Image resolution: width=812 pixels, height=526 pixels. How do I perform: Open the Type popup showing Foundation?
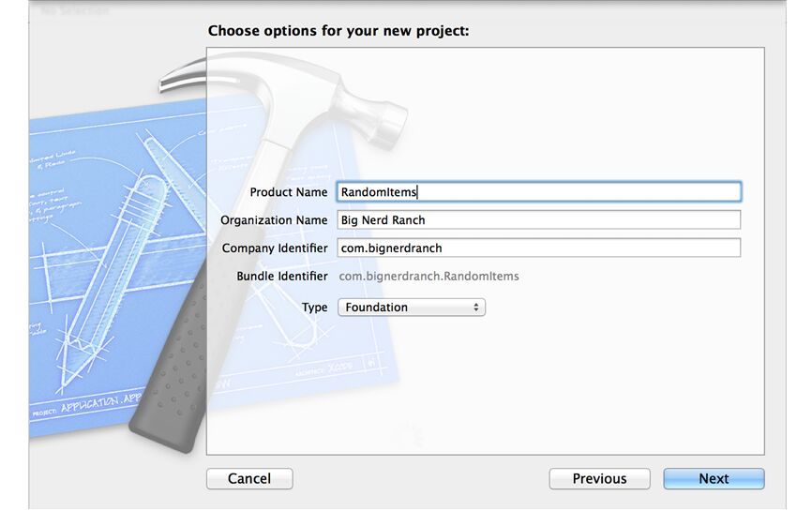pyautogui.click(x=412, y=307)
